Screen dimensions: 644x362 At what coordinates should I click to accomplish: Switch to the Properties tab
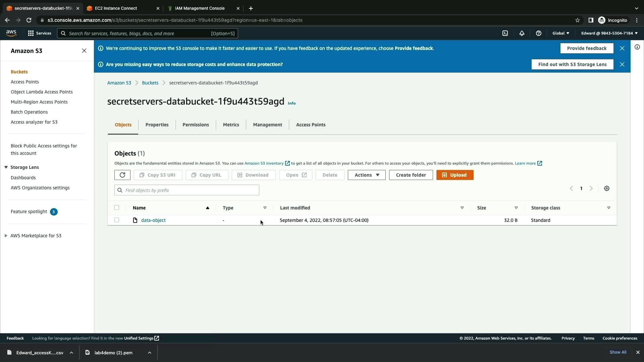pos(157,125)
